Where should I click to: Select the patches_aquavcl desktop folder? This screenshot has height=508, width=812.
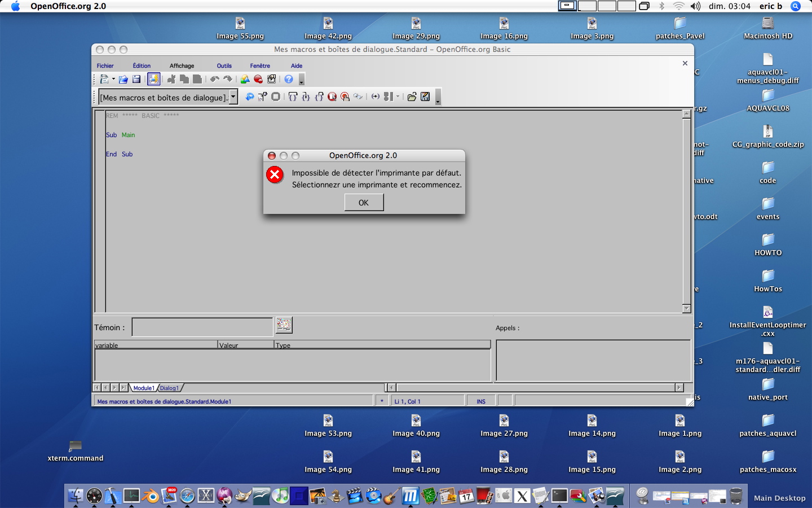pos(768,426)
